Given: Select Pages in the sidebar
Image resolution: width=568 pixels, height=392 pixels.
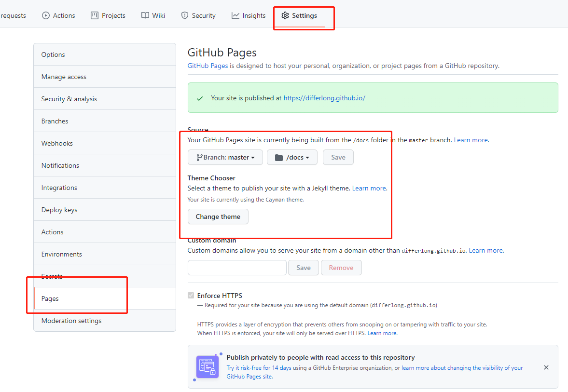Looking at the screenshot, I should click(x=105, y=298).
